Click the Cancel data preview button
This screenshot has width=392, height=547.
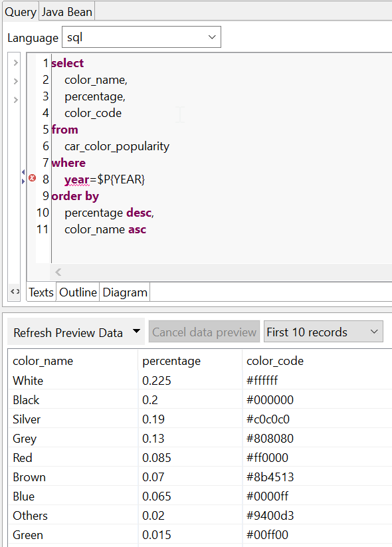[203, 331]
